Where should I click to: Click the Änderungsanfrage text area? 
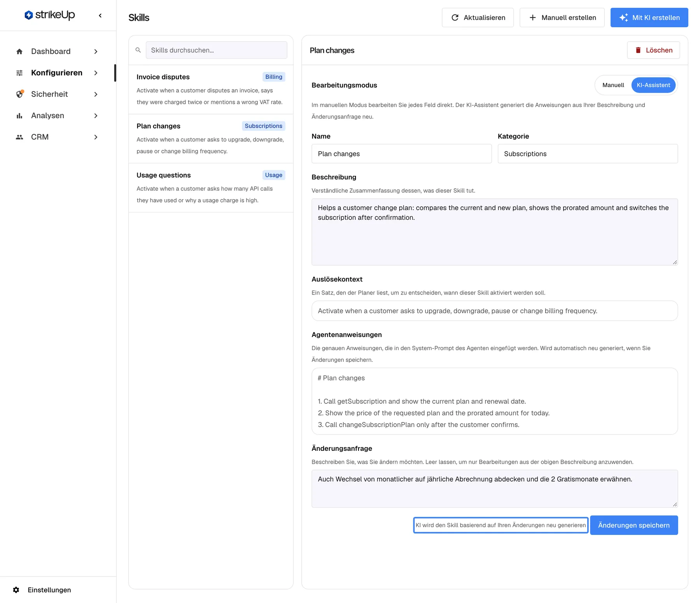pos(495,489)
